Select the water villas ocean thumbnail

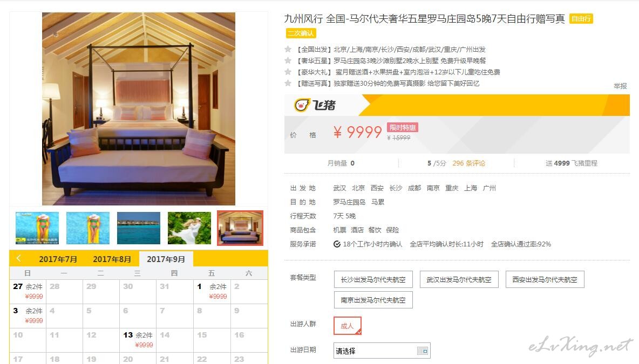coord(139,228)
